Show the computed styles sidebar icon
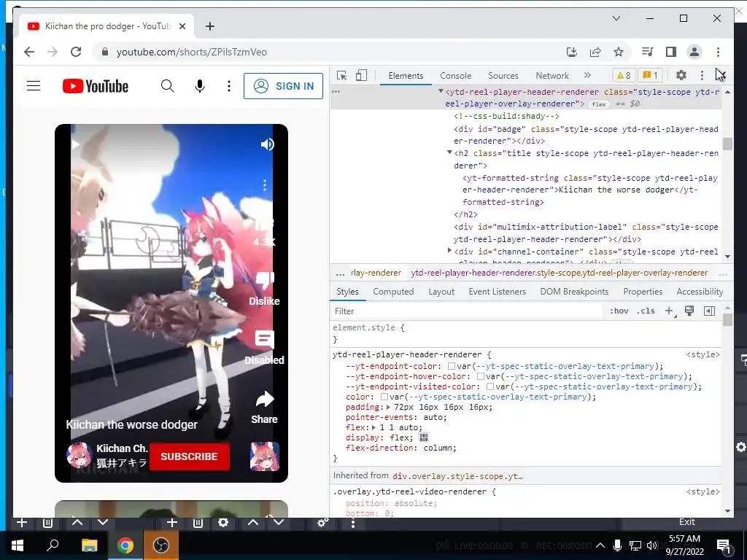 pyautogui.click(x=709, y=311)
